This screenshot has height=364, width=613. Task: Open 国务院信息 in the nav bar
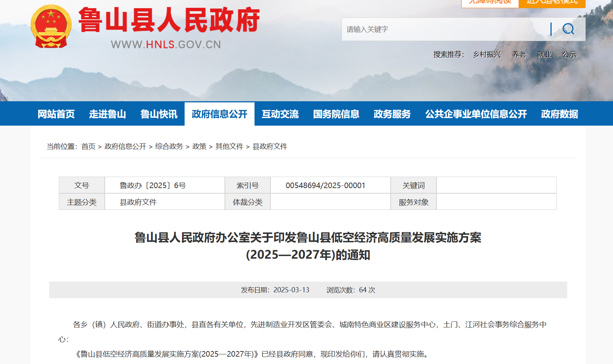336,114
